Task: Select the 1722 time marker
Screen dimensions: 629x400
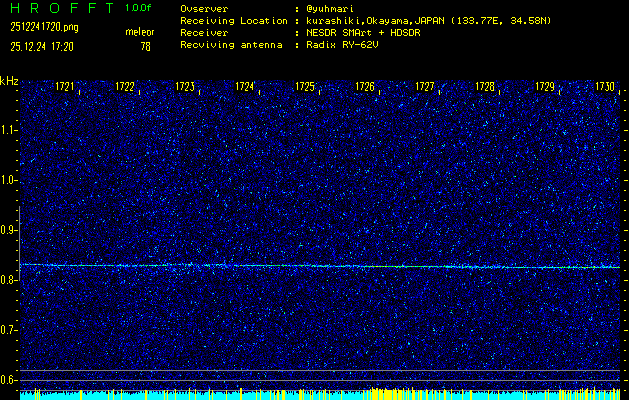Action: (125, 87)
